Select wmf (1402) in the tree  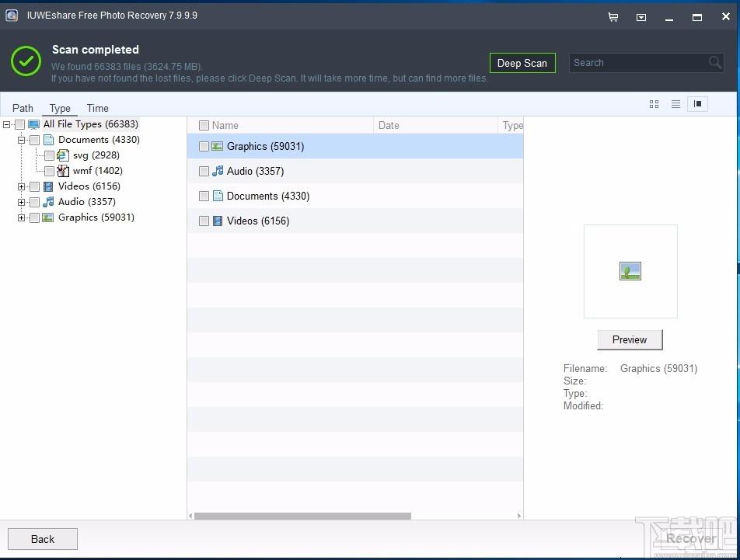[98, 171]
